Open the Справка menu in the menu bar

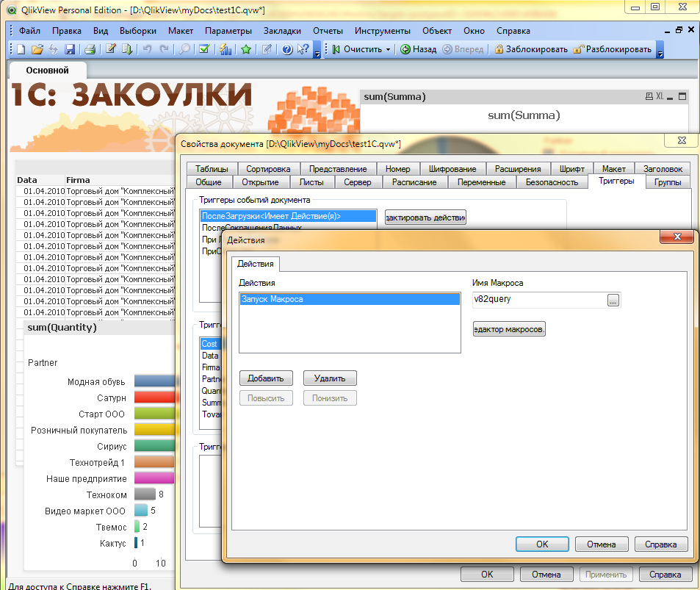tap(513, 31)
